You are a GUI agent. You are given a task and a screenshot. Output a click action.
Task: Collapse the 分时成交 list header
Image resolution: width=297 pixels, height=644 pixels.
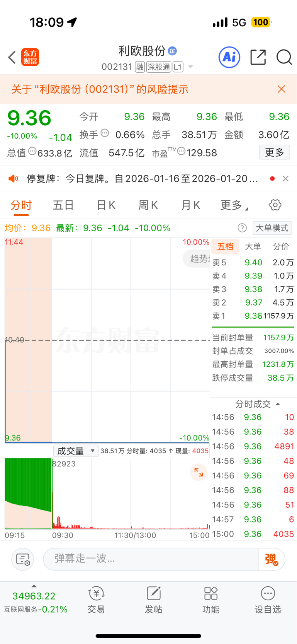click(x=258, y=404)
